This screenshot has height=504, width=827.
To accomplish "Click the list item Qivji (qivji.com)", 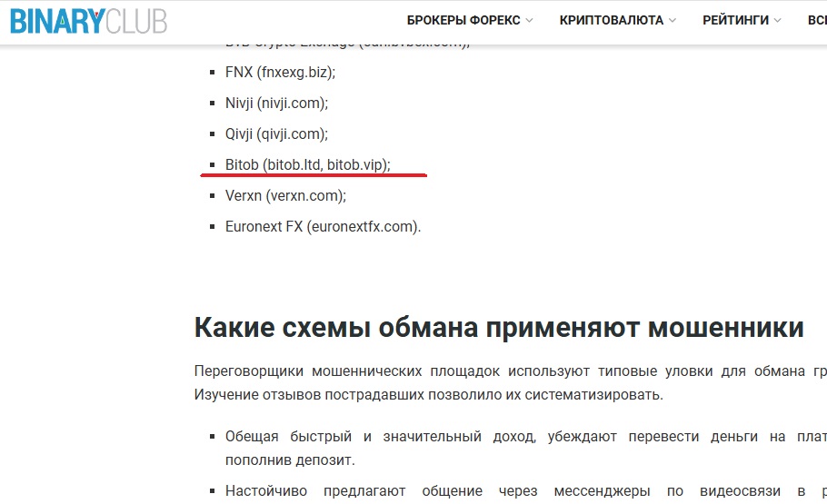I will 276,133.
